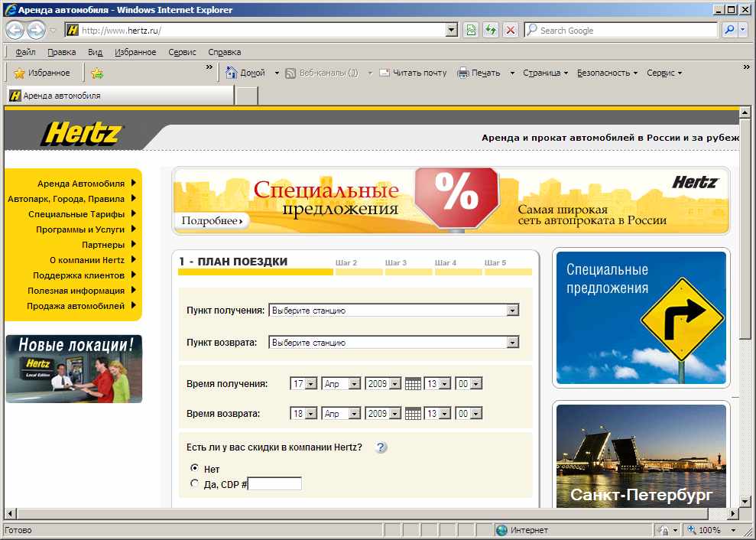Click the toolbar overflow chevron beside Favorites
This screenshot has width=756, height=540.
coord(209,67)
